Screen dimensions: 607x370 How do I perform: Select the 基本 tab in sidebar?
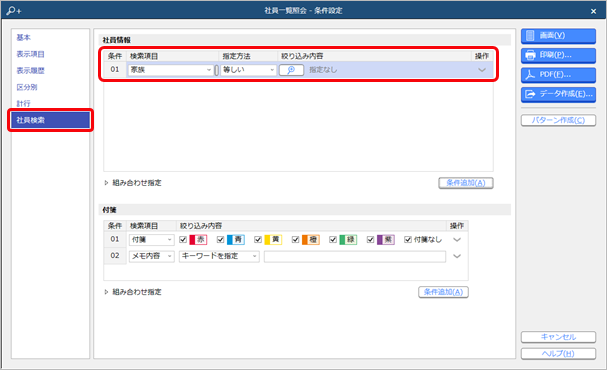tap(24, 38)
